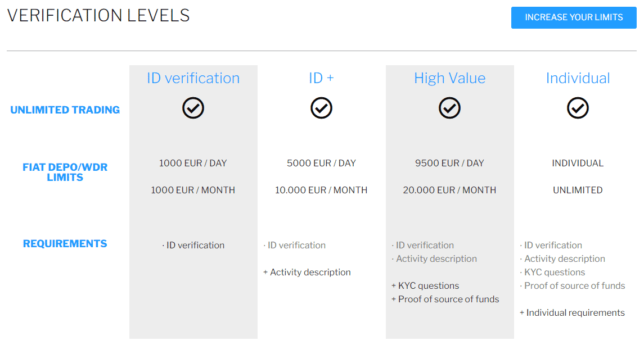Click the Requirements row label
The width and height of the screenshot is (644, 345).
coord(65,243)
